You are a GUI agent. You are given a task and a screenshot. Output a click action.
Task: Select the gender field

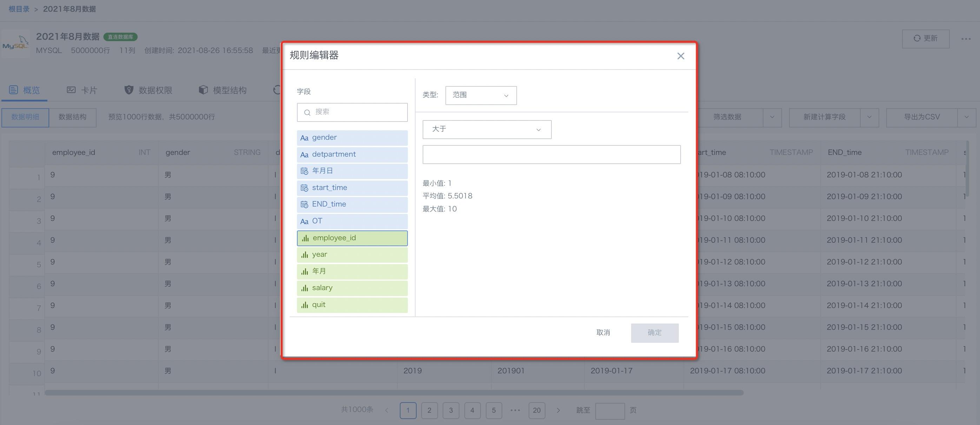coord(352,137)
